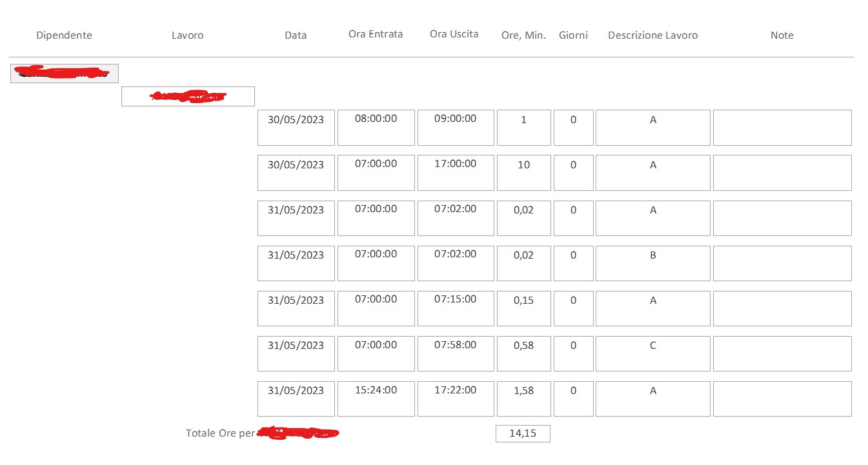Click the 17:00:00 exit time field
The image size is (868, 465).
456,172
